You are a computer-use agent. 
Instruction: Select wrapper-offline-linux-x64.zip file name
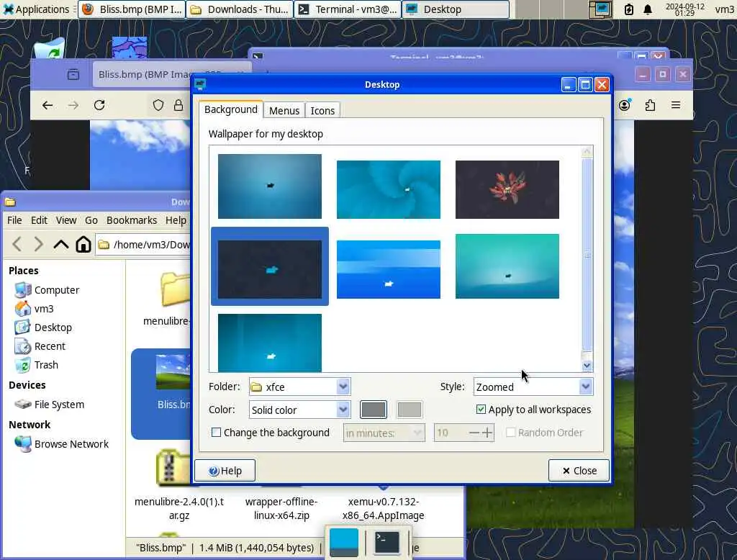281,508
